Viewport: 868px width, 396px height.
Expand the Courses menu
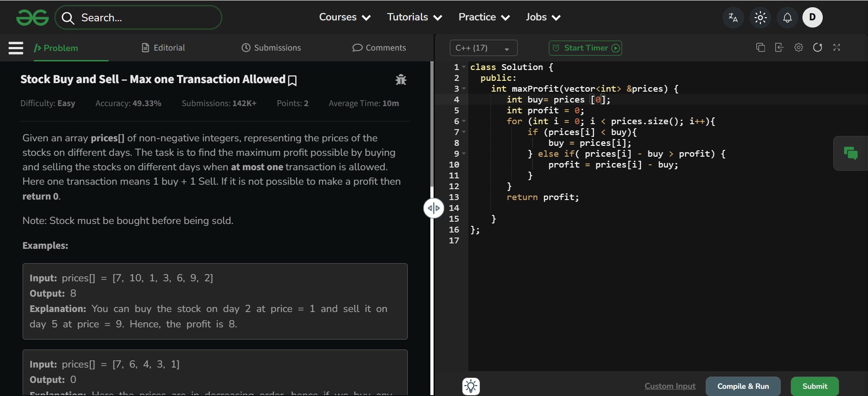pos(344,17)
